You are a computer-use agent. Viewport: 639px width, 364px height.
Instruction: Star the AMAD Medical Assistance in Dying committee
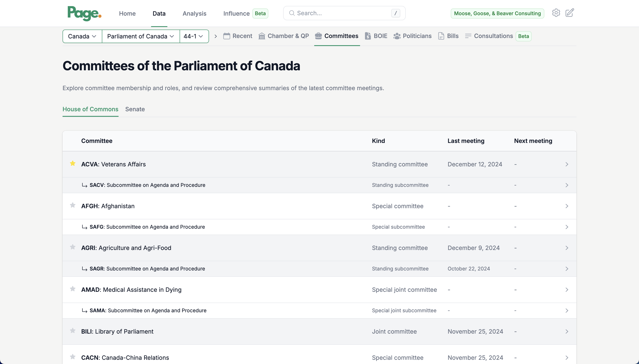72,289
